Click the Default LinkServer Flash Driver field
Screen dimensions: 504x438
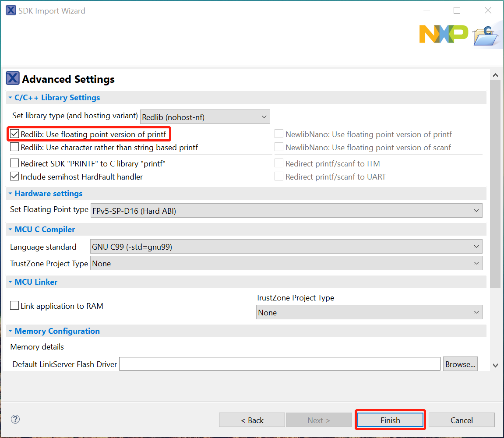pos(279,364)
